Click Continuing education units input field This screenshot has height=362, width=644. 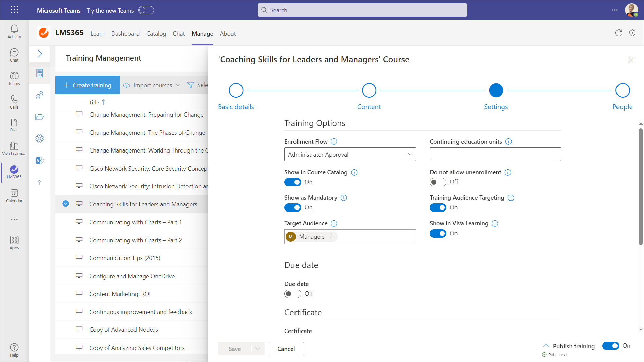(495, 154)
